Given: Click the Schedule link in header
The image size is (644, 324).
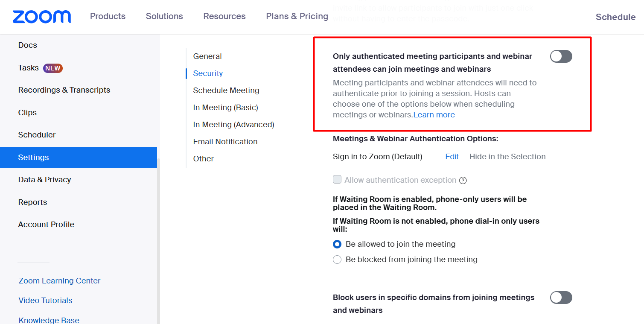Looking at the screenshot, I should pyautogui.click(x=615, y=17).
